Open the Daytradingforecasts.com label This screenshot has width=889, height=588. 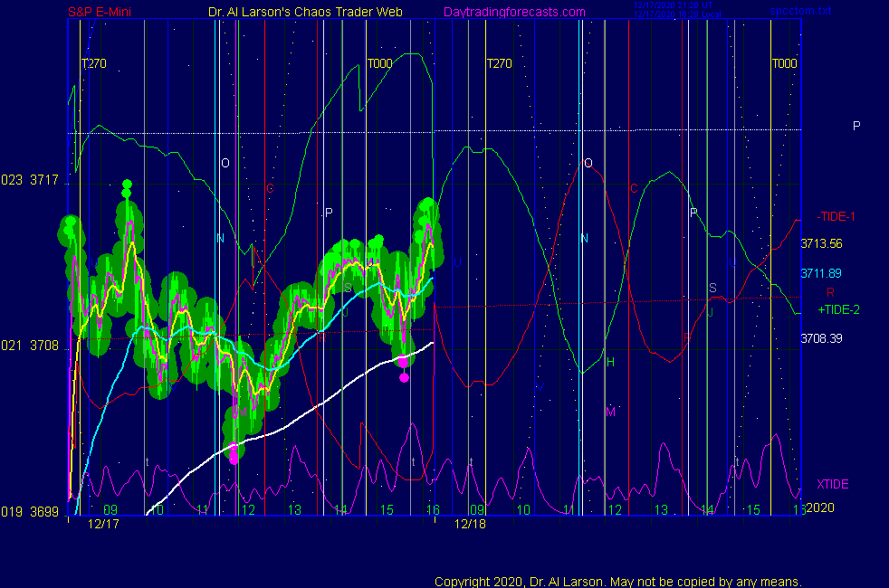[514, 12]
